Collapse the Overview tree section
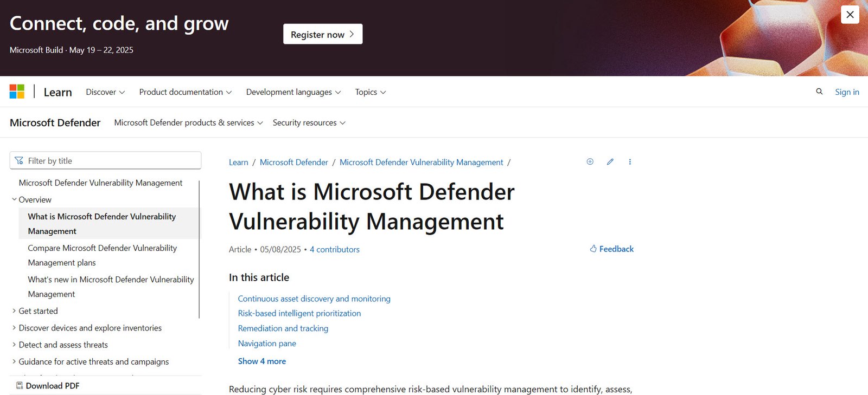This screenshot has width=868, height=395. (31, 199)
